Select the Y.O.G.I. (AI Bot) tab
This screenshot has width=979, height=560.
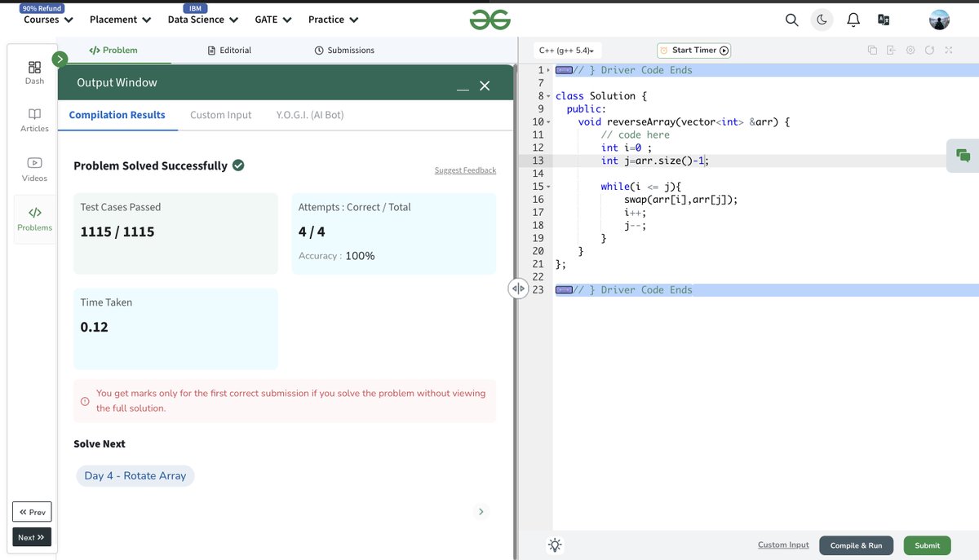pos(311,115)
